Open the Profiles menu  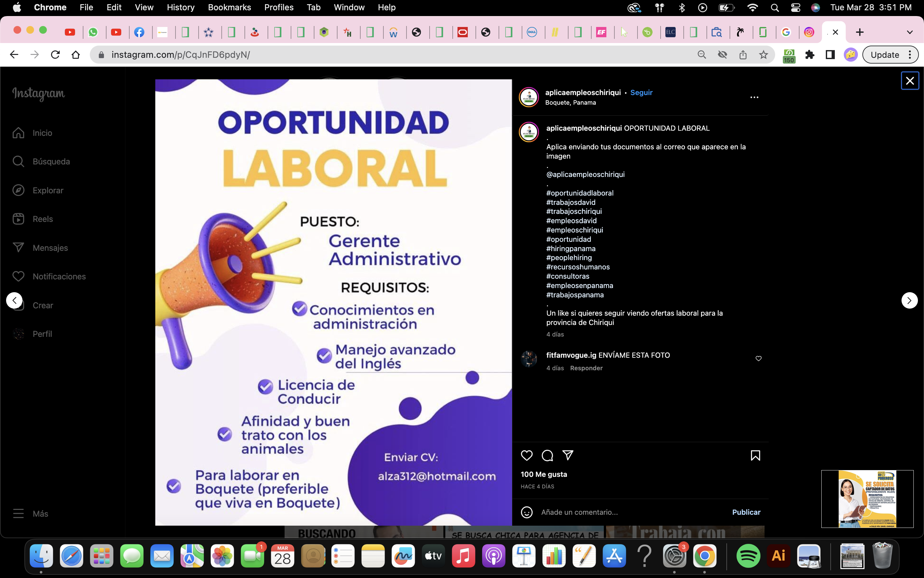[x=279, y=7]
